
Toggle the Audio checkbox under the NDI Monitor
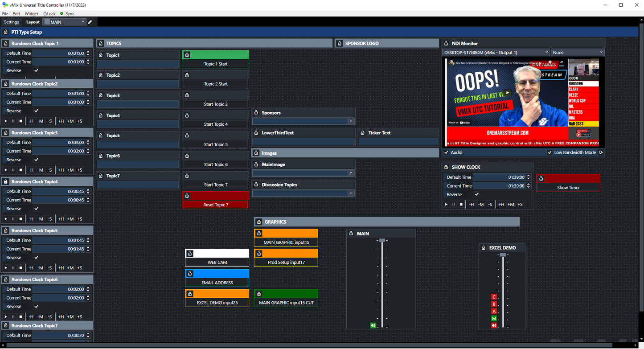click(446, 152)
